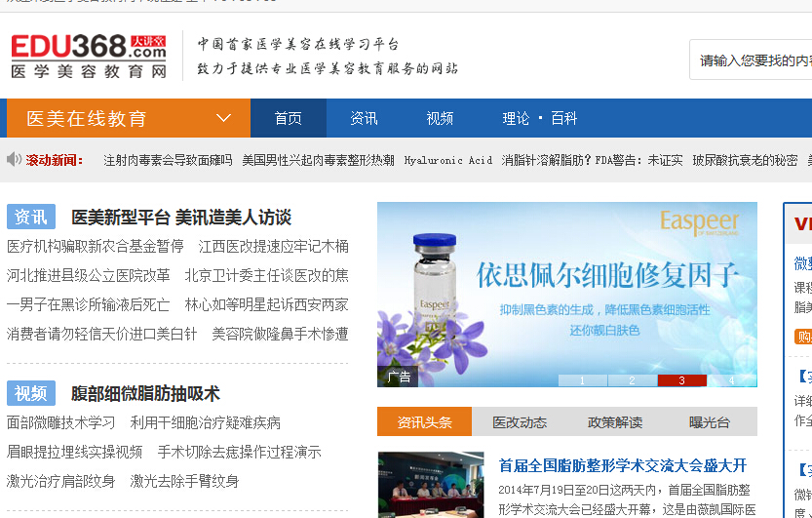Switch banner carousel to slide 4
812x518 pixels.
click(732, 380)
